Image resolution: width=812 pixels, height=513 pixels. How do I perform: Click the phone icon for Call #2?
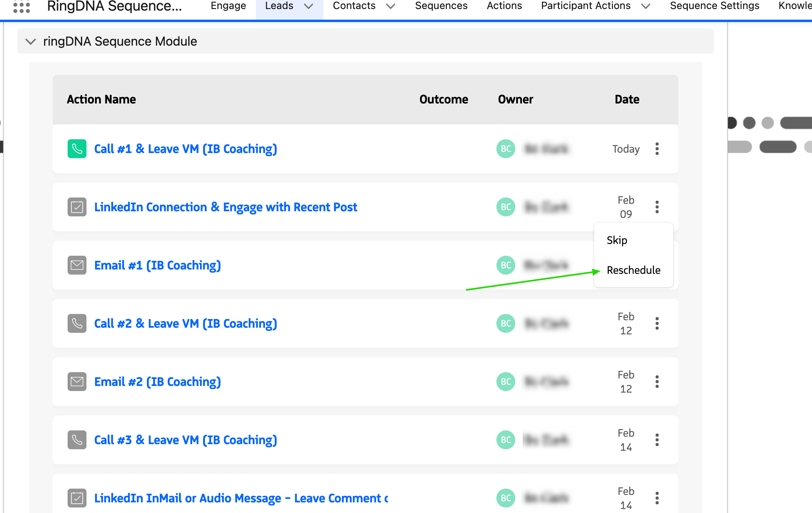[x=77, y=323]
